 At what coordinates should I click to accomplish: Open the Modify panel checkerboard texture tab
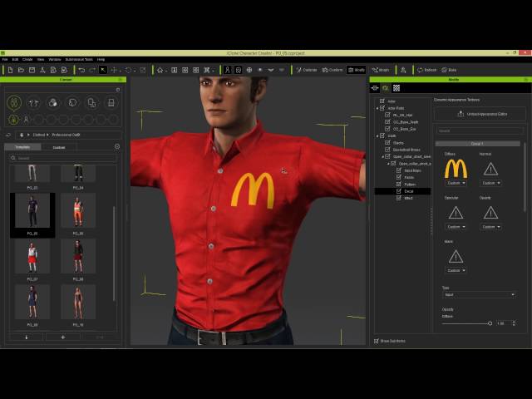(x=397, y=88)
